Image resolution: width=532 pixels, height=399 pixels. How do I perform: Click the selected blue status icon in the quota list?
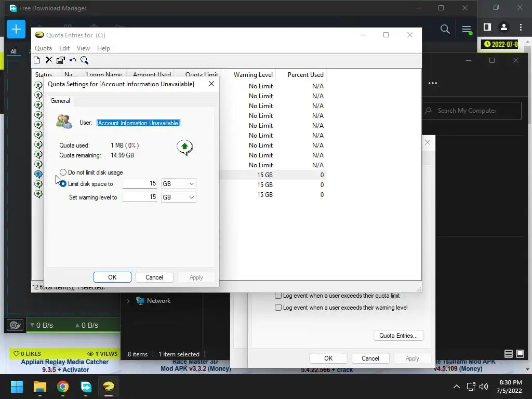(x=38, y=174)
